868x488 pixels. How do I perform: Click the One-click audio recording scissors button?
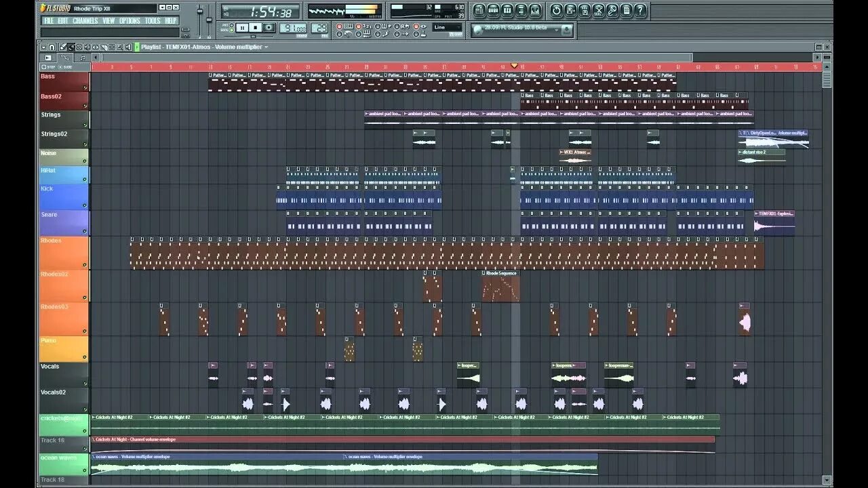pos(599,10)
